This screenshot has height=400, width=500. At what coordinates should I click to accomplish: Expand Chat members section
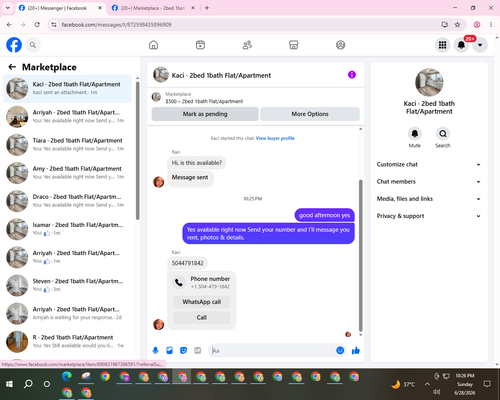click(429, 182)
